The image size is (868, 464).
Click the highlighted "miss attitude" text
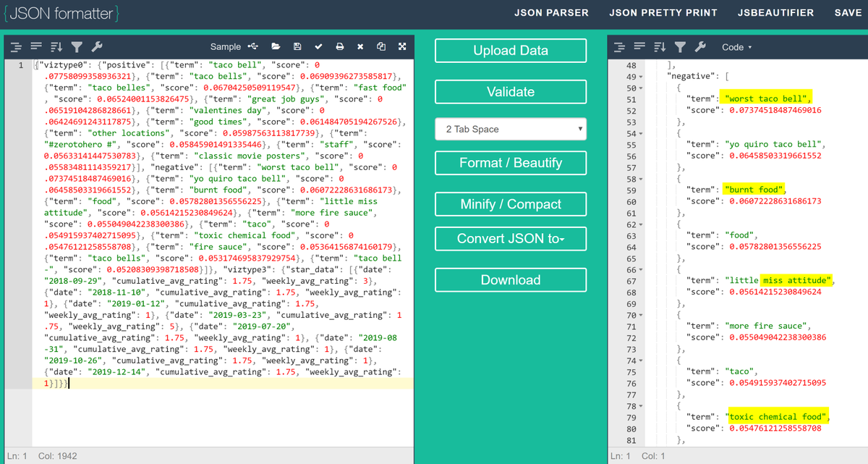tap(797, 281)
